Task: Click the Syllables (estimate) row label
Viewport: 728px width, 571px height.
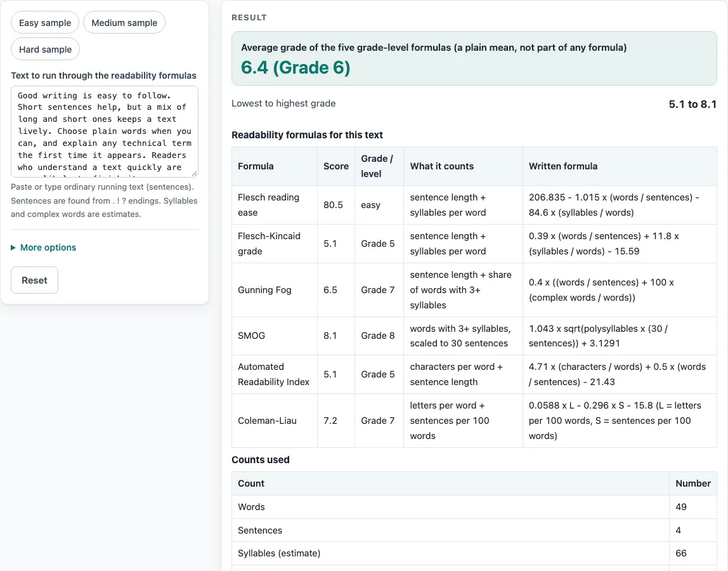Action: pos(279,553)
